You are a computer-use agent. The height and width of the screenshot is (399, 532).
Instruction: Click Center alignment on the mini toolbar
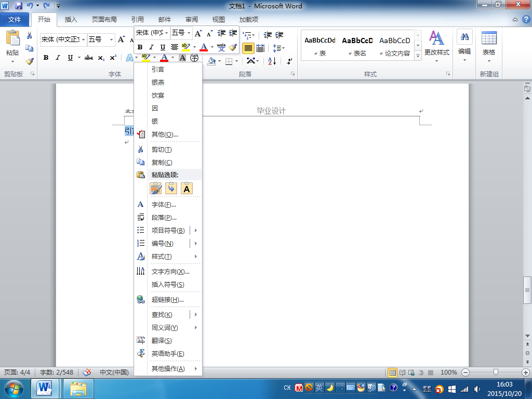175,47
